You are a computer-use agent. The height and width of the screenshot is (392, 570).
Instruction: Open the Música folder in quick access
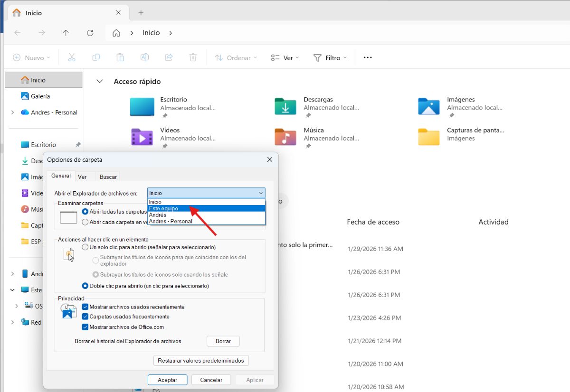click(x=285, y=137)
